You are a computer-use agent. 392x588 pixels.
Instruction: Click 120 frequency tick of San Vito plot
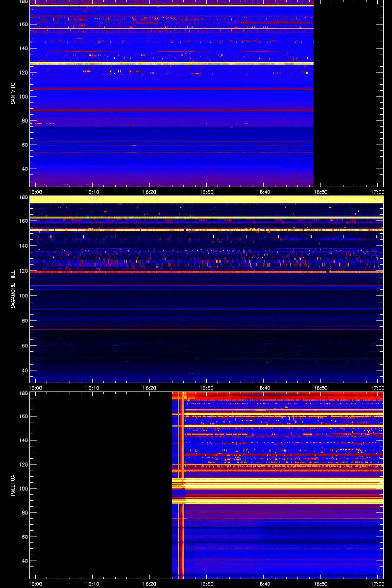tap(23, 73)
